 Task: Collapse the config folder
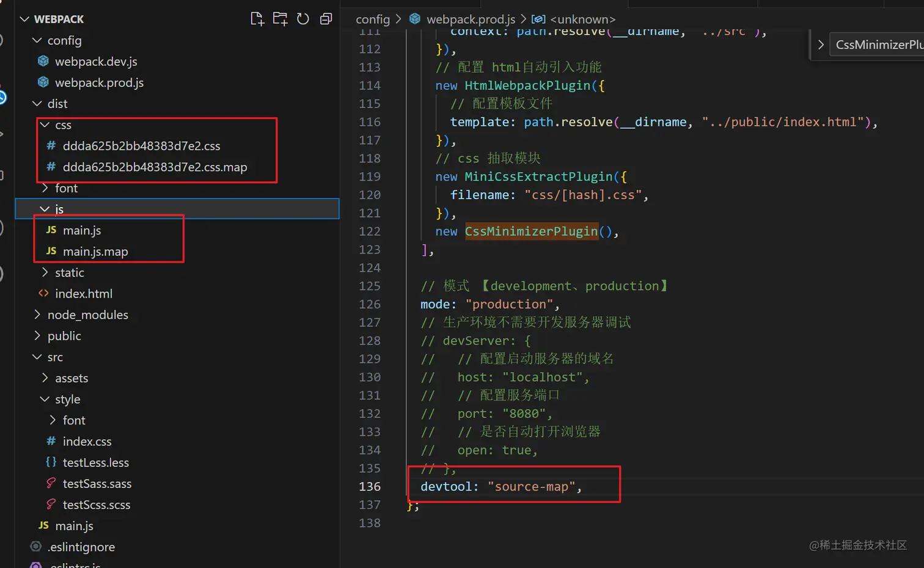pyautogui.click(x=37, y=40)
